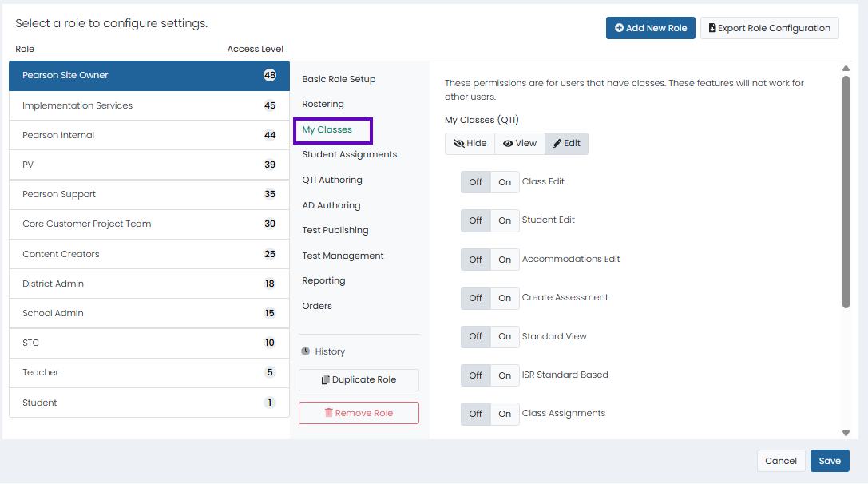The image size is (868, 484).
Task: Click the crossed-eye icon on Hide
Action: [459, 144]
